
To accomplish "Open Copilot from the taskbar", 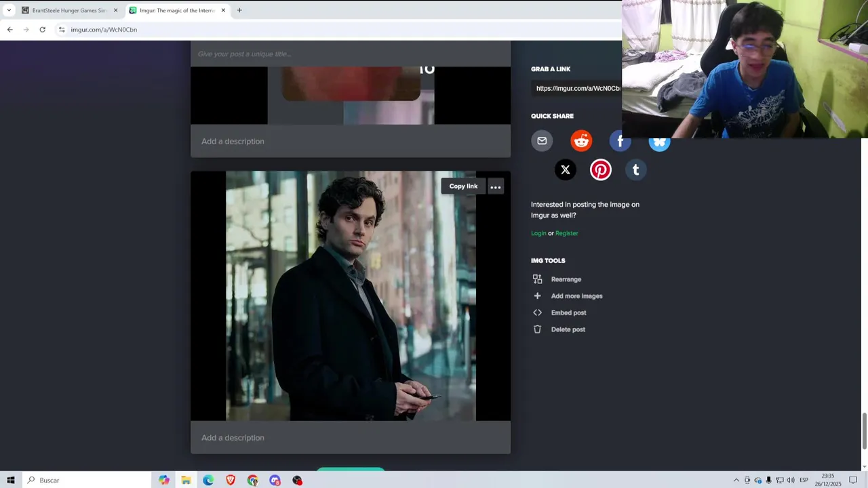I will pyautogui.click(x=164, y=480).
